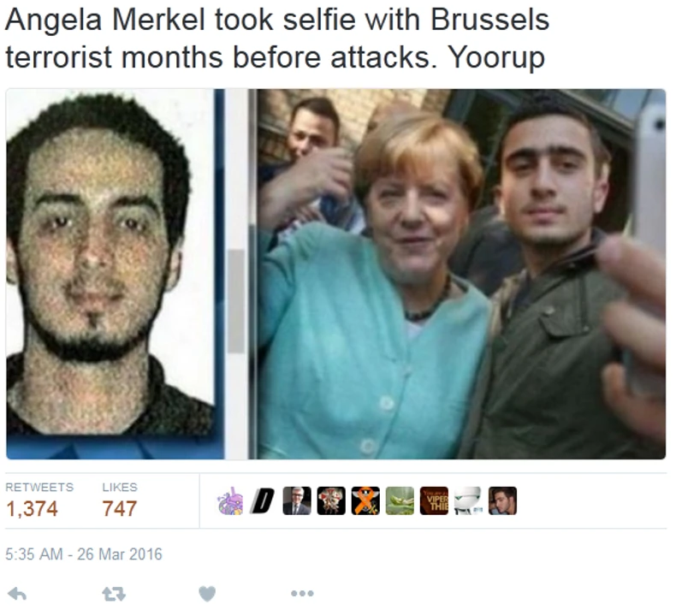The image size is (676, 616).
Task: Enlarge the left portrait photo
Action: click(116, 274)
